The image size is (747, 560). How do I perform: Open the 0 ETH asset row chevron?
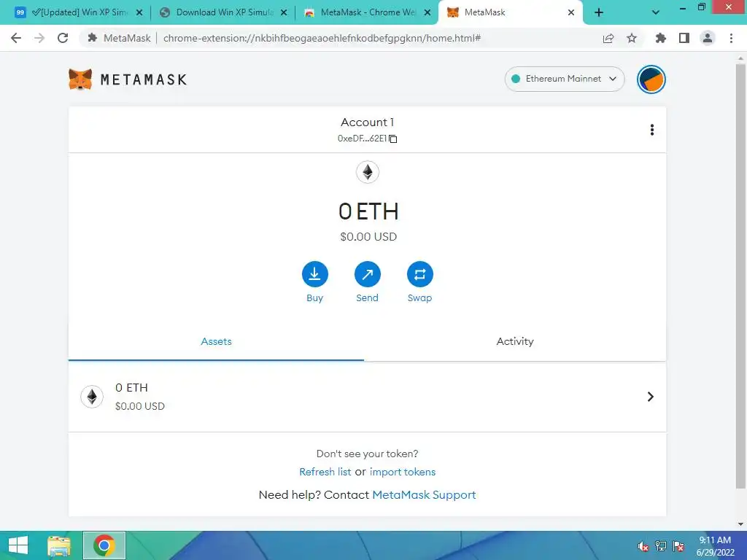650,397
